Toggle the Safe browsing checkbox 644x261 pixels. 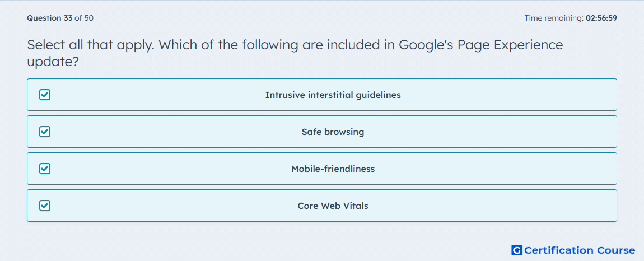[45, 132]
